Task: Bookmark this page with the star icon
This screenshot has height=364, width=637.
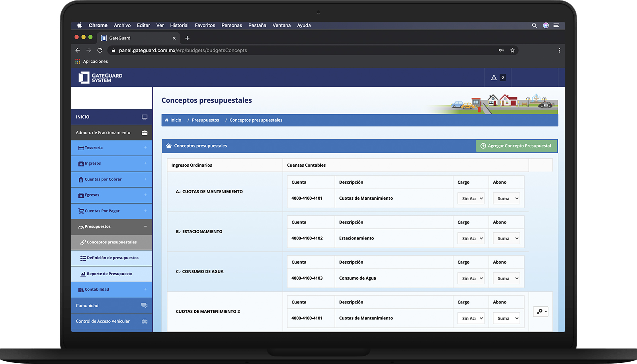Action: (512, 51)
